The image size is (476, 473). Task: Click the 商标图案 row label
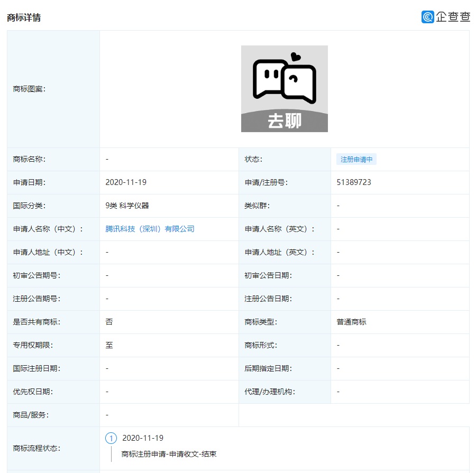pos(29,89)
